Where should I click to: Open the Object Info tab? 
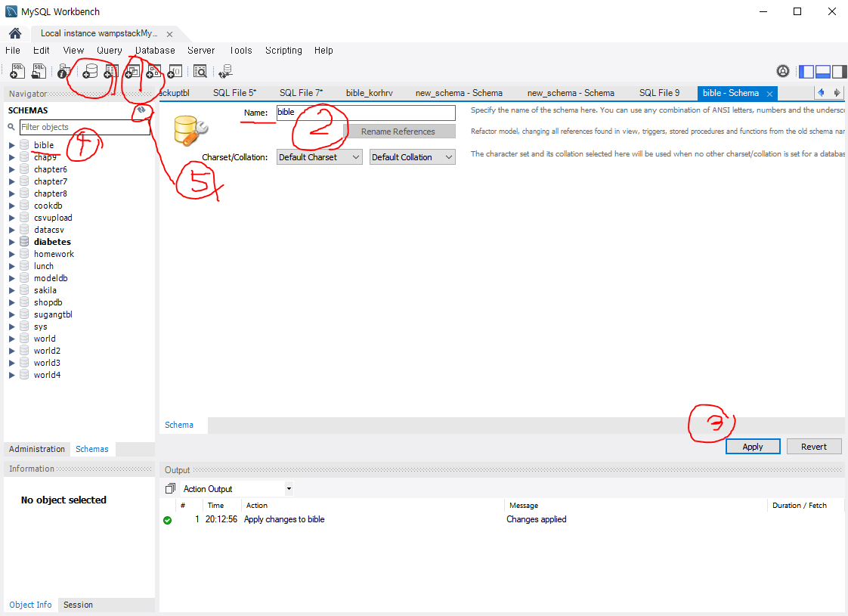click(30, 605)
